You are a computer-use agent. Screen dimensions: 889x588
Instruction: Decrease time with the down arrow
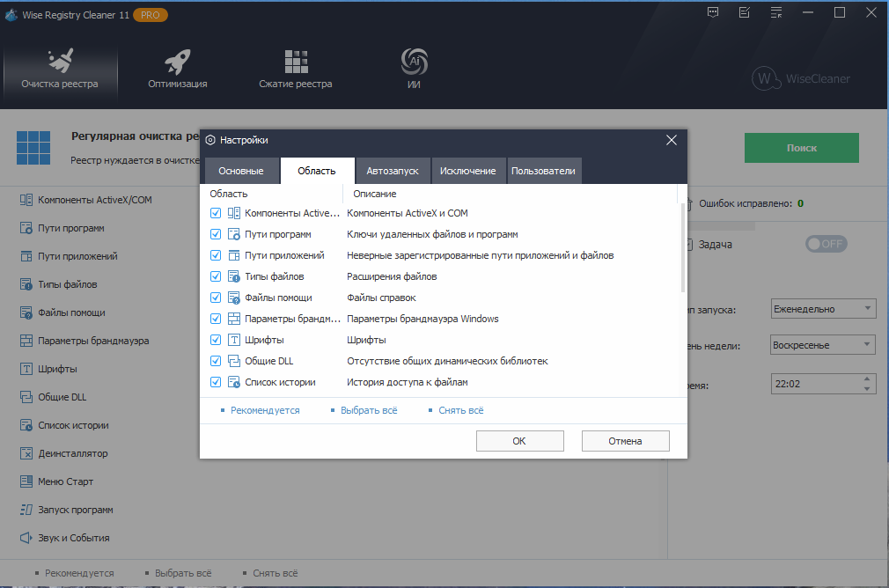pyautogui.click(x=867, y=388)
